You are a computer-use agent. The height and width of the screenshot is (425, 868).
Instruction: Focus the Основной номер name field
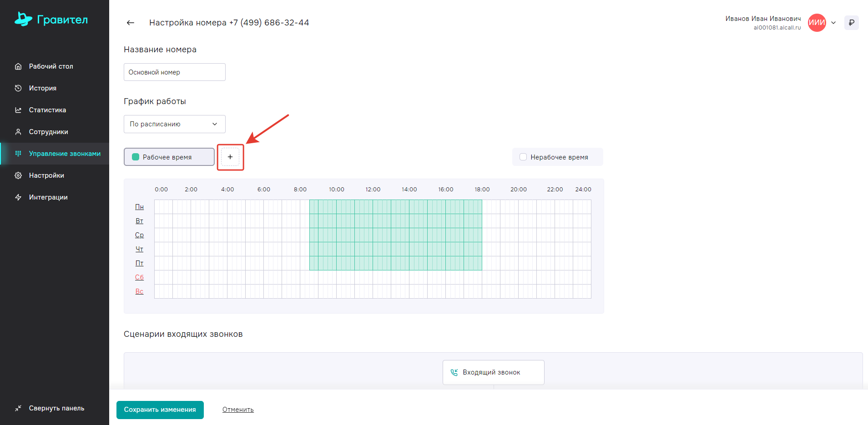pos(174,72)
